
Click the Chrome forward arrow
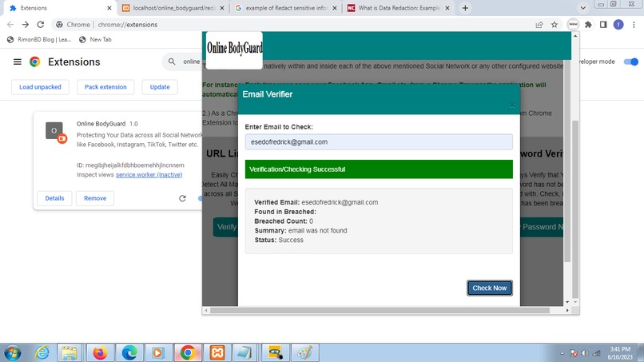pyautogui.click(x=26, y=25)
